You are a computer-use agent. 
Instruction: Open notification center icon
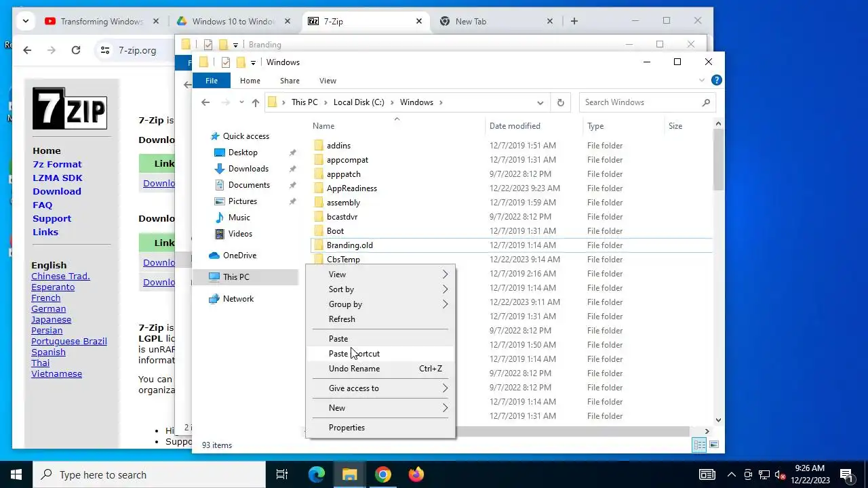click(x=846, y=474)
